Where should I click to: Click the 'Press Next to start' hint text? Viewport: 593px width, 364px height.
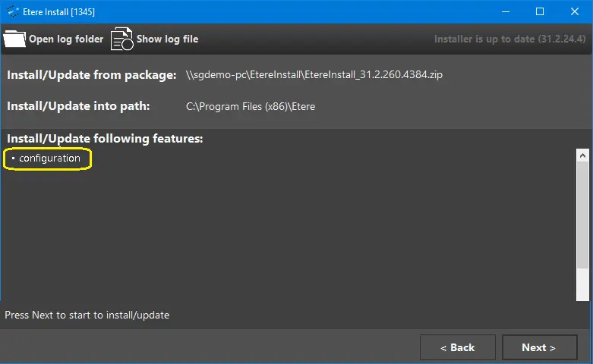tap(87, 315)
